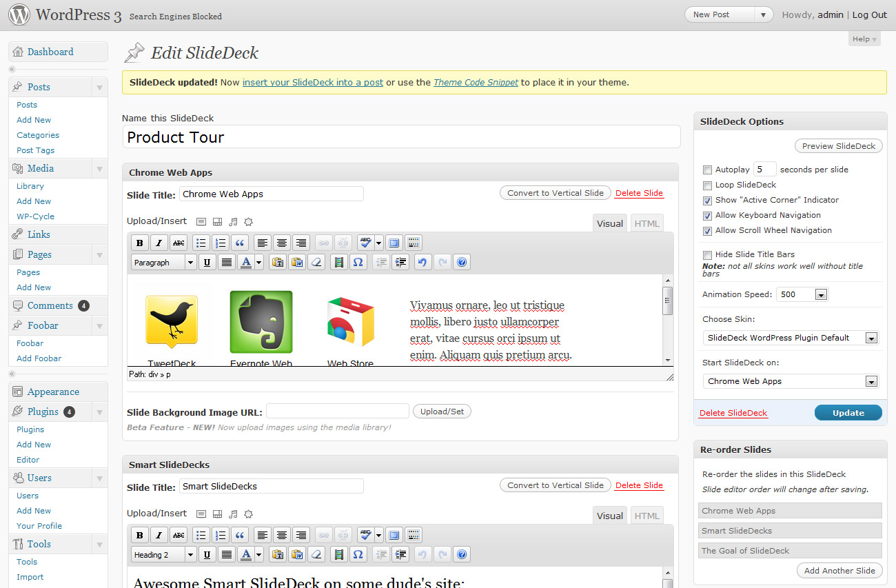896x588 pixels.
Task: Toggle italic in Chrome Web Apps slide editor
Action: 159,243
